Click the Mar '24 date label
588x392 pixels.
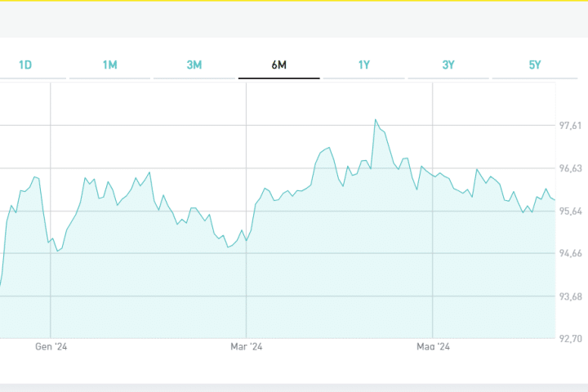coord(246,347)
